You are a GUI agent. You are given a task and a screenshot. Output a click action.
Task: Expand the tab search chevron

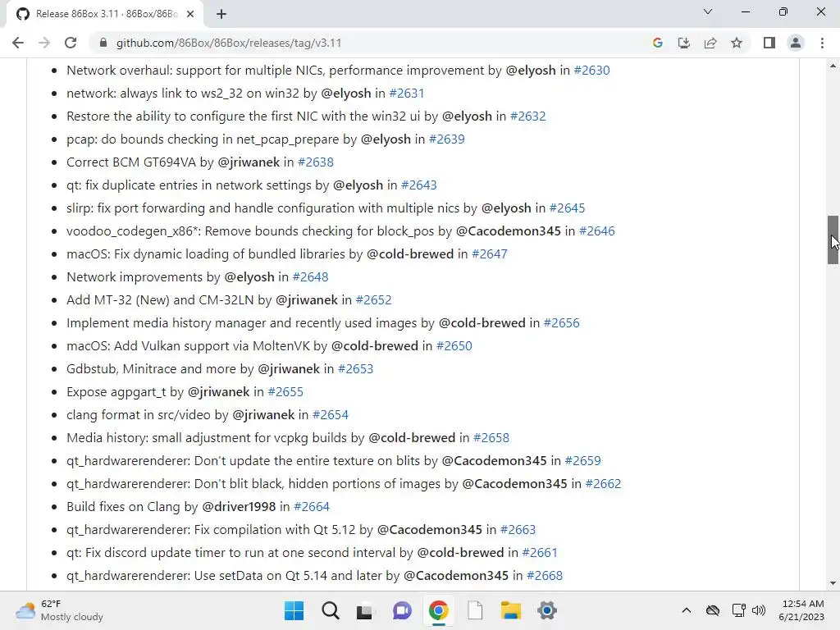click(x=708, y=11)
